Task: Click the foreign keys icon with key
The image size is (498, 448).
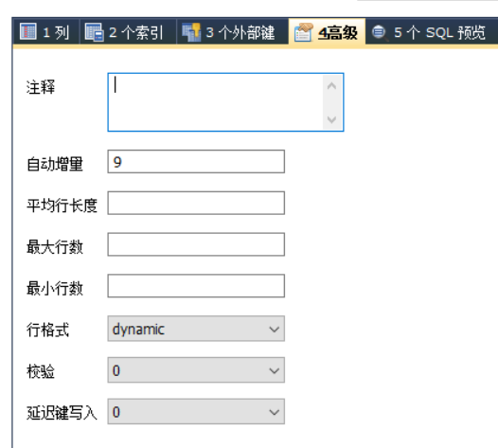Action: (x=191, y=32)
